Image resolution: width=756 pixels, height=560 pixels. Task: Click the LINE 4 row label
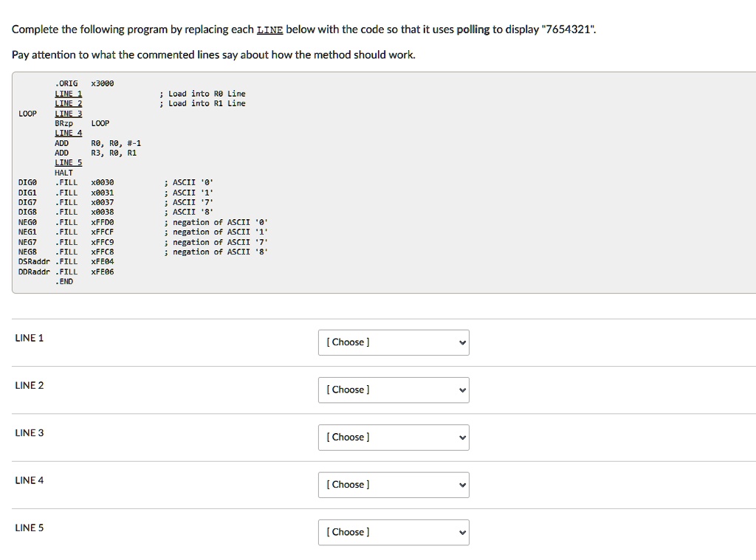tap(28, 480)
